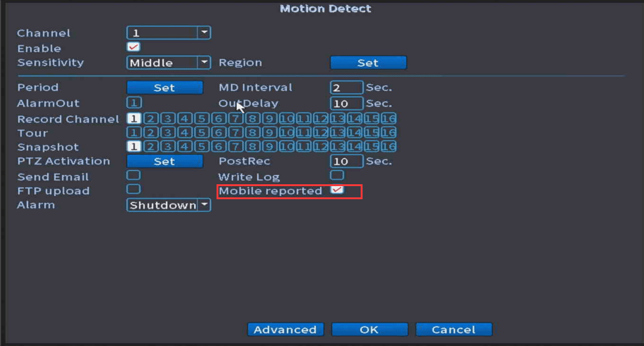The height and width of the screenshot is (346, 644).
Task: Enable Tour channel 3 box
Action: [167, 132]
